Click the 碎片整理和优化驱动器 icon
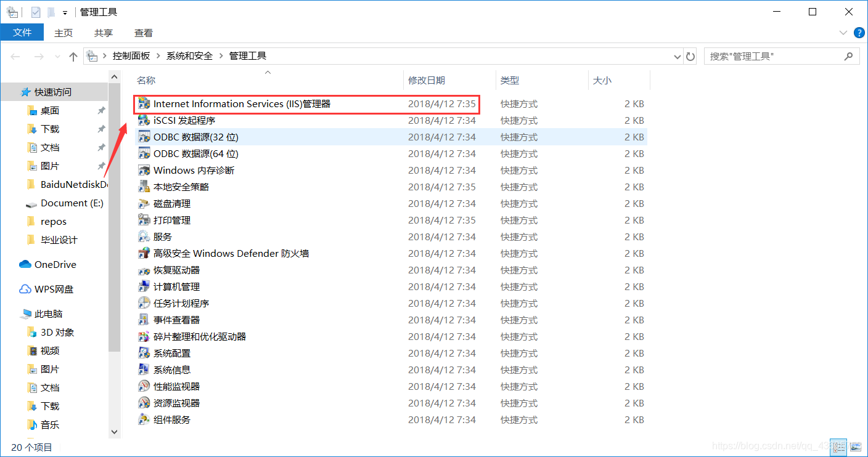This screenshot has height=457, width=868. [144, 336]
